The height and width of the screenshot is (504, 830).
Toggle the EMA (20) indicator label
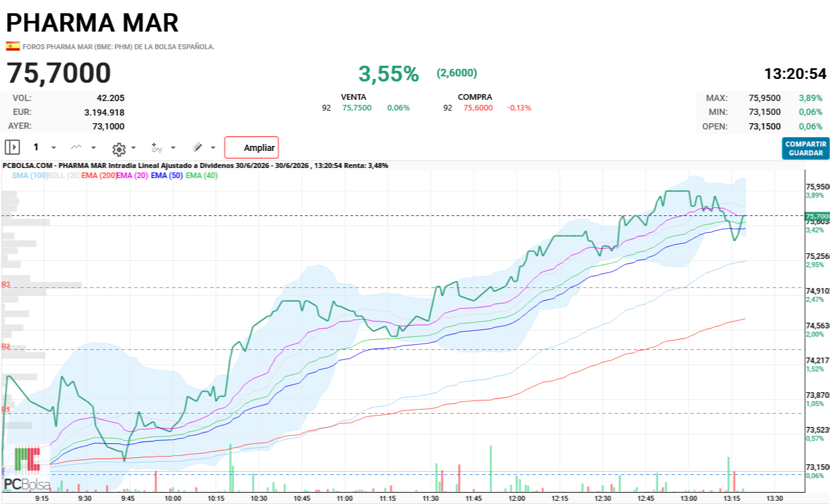(132, 176)
